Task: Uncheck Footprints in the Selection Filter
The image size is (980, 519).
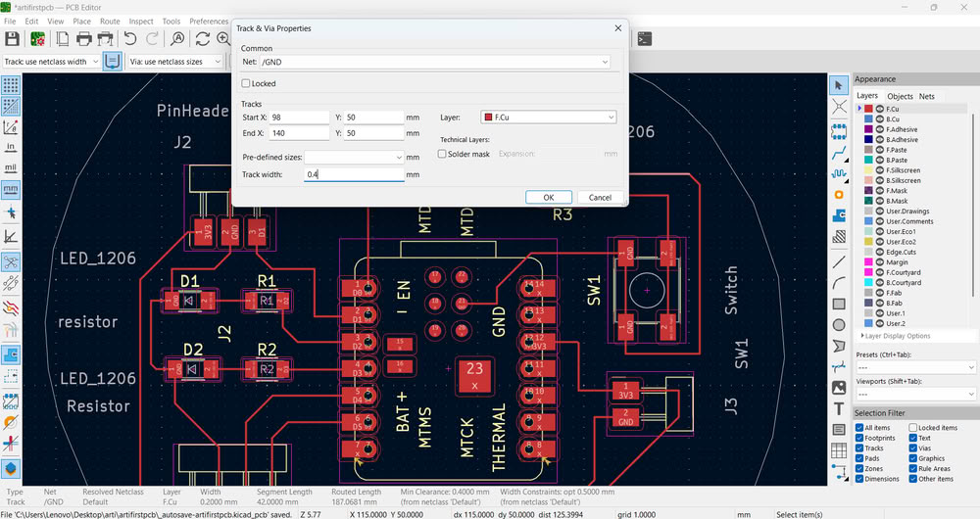Action: click(859, 439)
